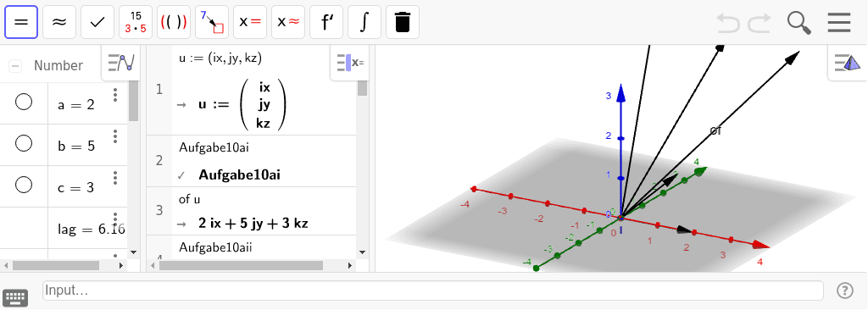868x310 pixels.
Task: Click Algebra view scroll right arrow
Action: pyautogui.click(x=121, y=266)
